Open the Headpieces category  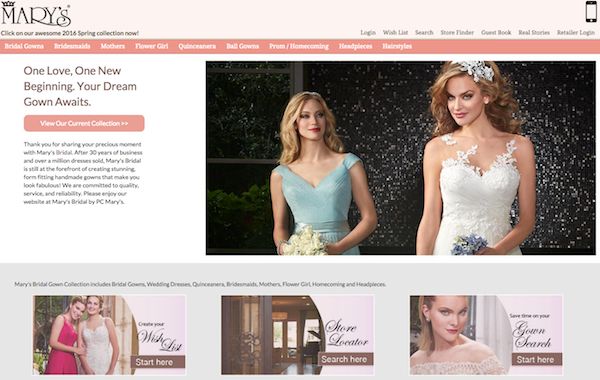pos(355,46)
